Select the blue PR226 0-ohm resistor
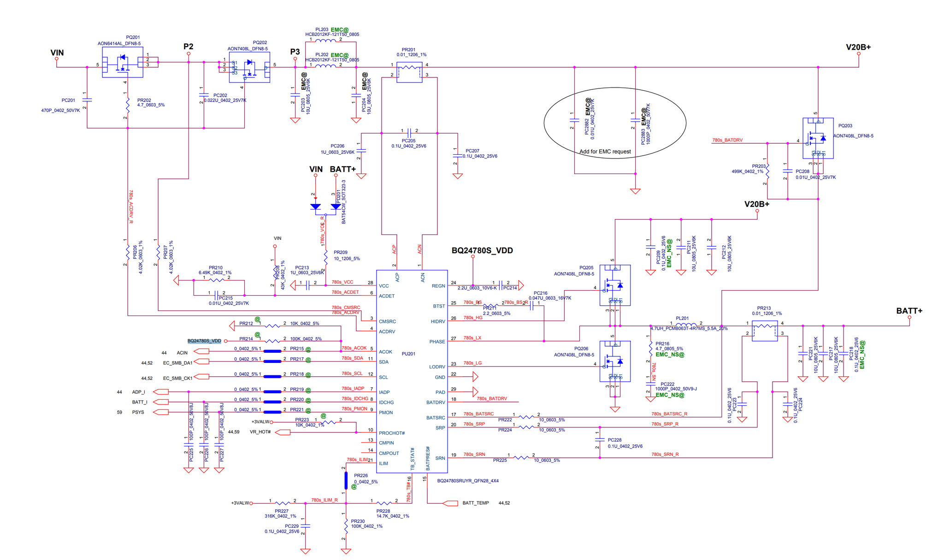Image resolution: width=944 pixels, height=560 pixels. pos(346,480)
